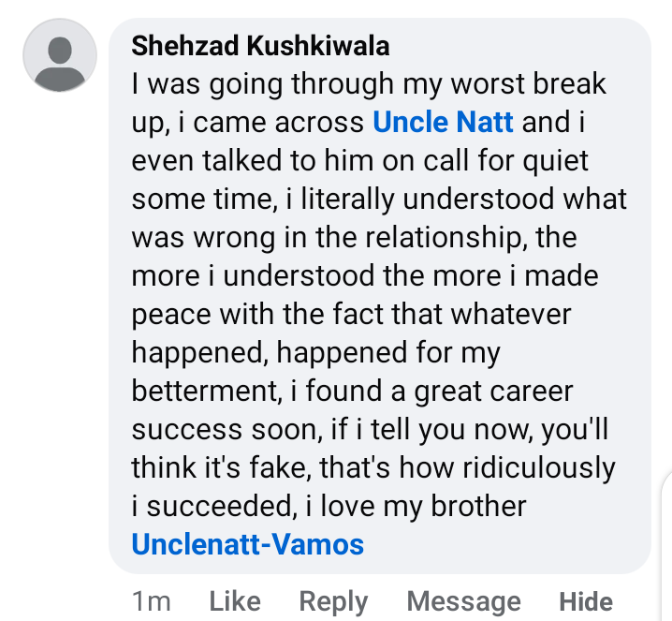Open the commenter's profile picture avatar
The height and width of the screenshot is (621, 672).
pyautogui.click(x=60, y=55)
